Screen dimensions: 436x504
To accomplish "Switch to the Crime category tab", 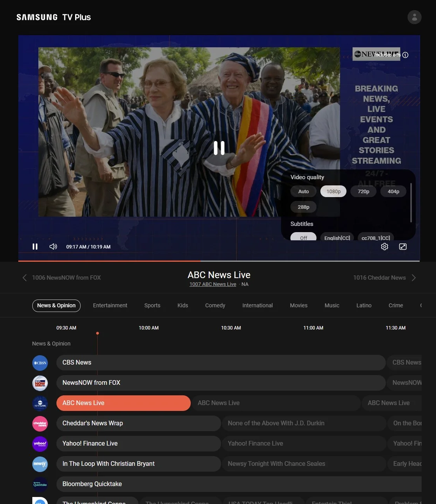I will (x=396, y=306).
